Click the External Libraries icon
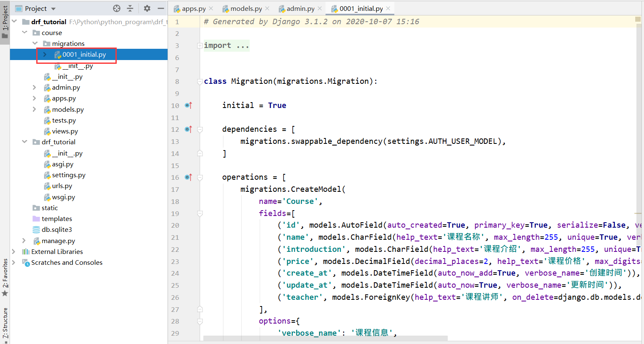 coord(26,251)
